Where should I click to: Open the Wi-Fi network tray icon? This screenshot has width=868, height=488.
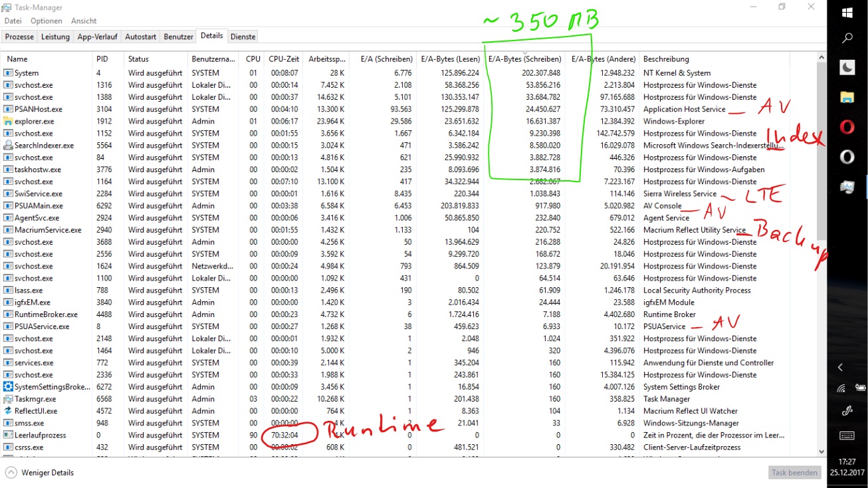coord(841,388)
